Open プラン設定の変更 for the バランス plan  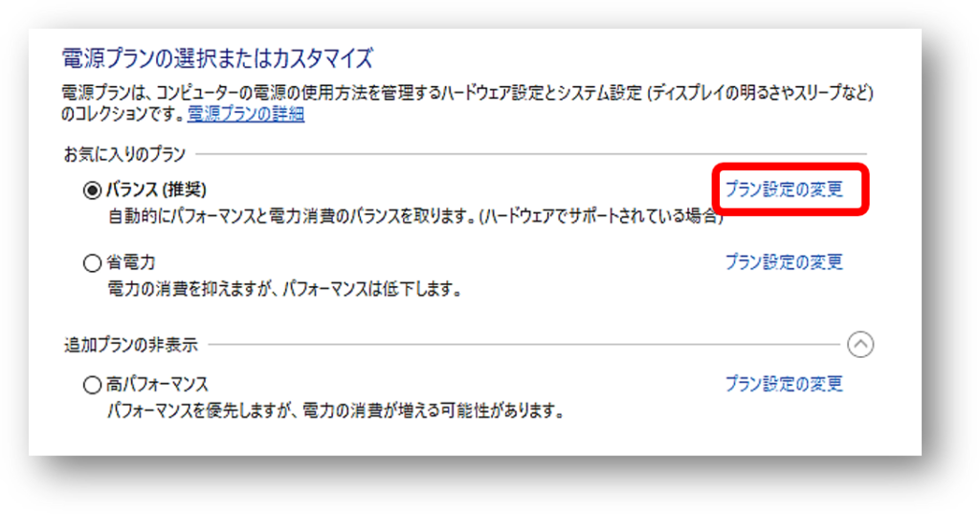pyautogui.click(x=784, y=190)
